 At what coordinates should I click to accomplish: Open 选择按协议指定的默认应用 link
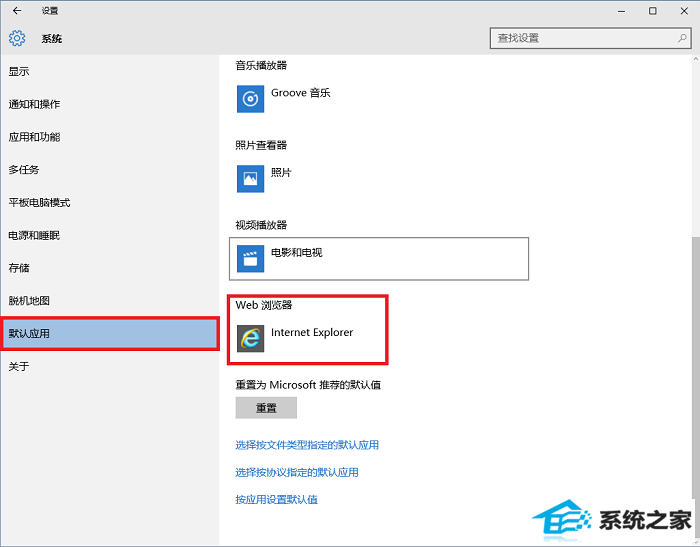click(x=297, y=472)
